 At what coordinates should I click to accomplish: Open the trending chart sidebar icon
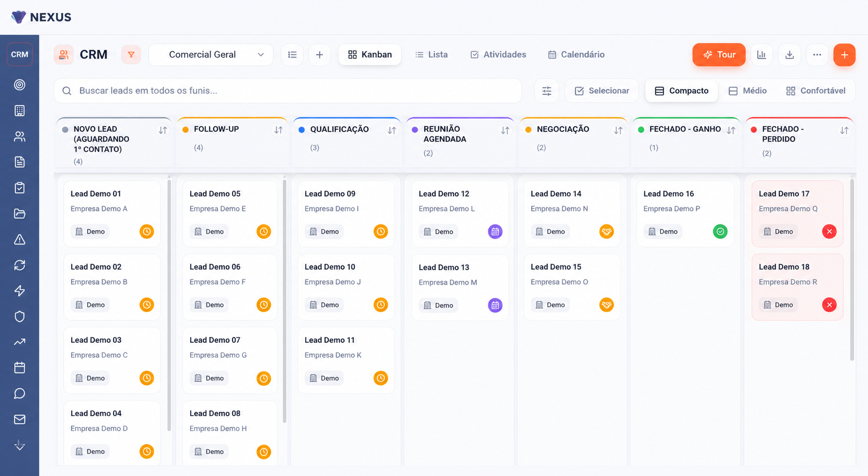[19, 342]
